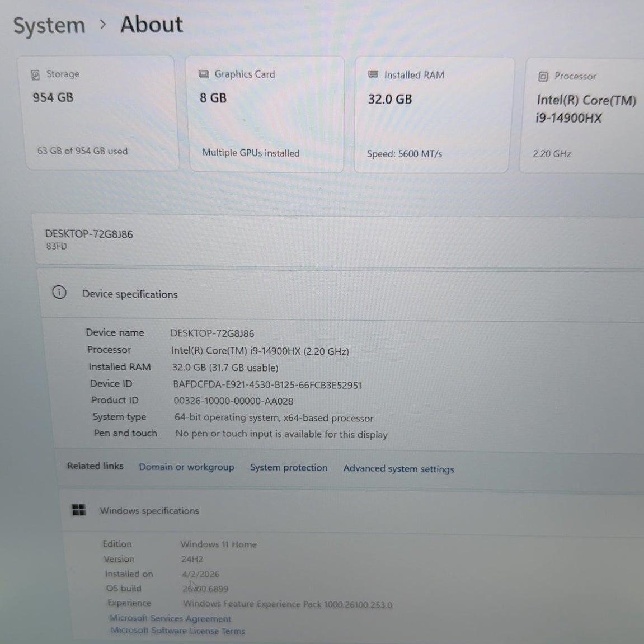This screenshot has width=644, height=644.
Task: Click the System type label
Action: tap(119, 417)
